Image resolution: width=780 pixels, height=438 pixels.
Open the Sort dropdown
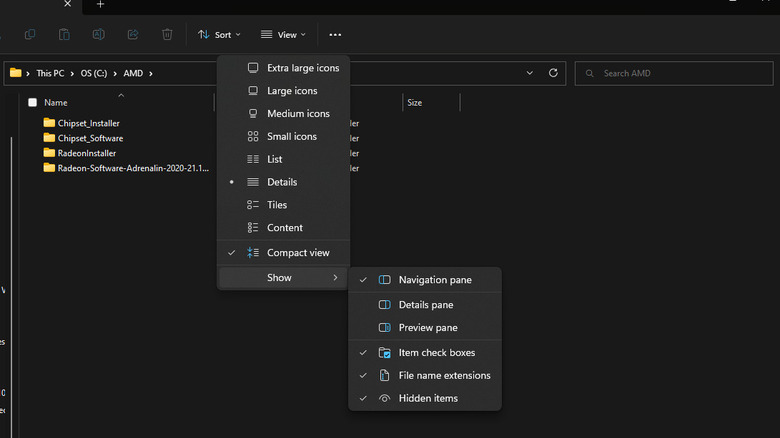pos(219,35)
